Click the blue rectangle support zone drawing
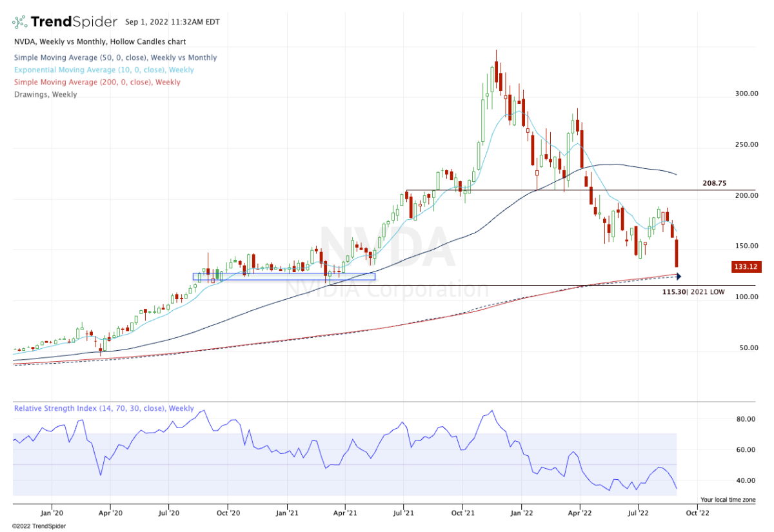The width and height of the screenshot is (774, 532). tap(284, 277)
